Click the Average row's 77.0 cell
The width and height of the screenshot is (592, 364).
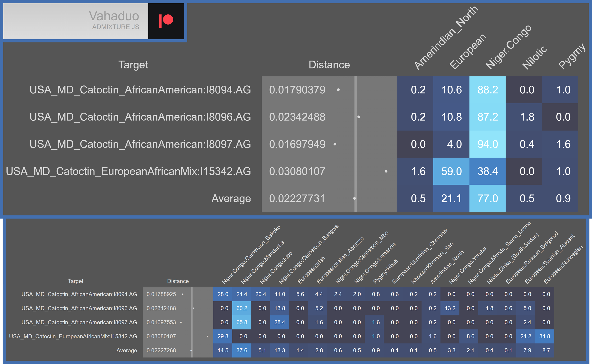pyautogui.click(x=487, y=199)
